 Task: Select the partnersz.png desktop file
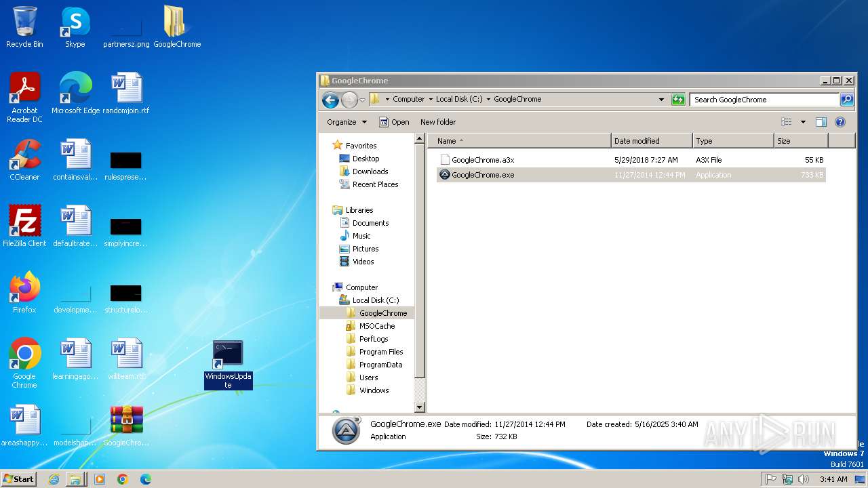126,27
